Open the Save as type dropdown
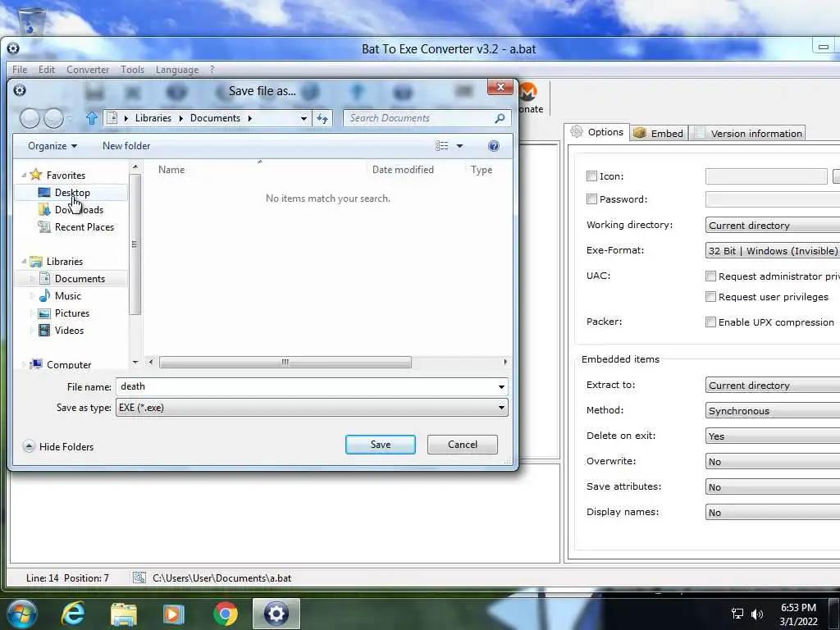This screenshot has width=840, height=630. (312, 407)
